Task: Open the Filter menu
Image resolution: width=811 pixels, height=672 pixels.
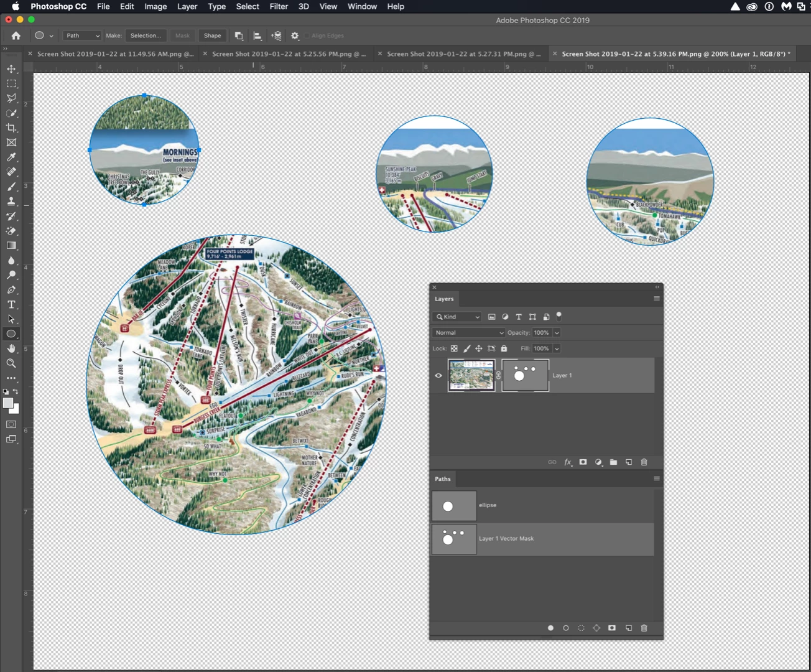Action: (x=279, y=6)
